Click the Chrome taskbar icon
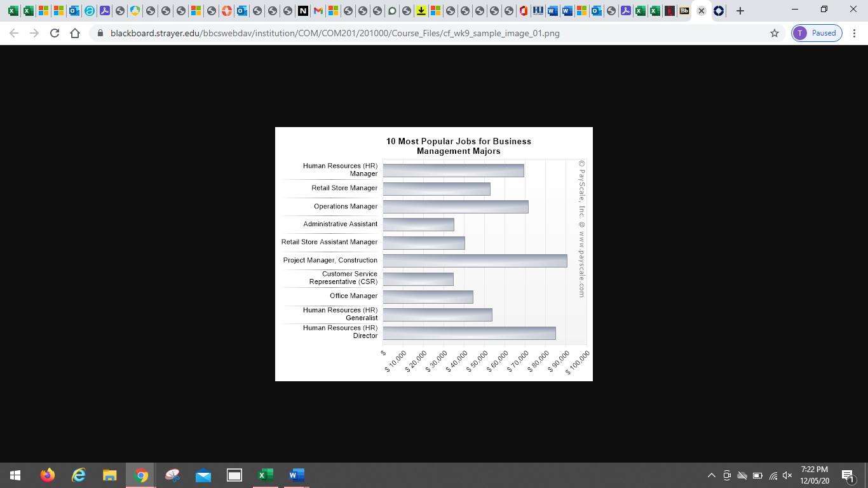Viewport: 868px width, 488px height. 141,475
